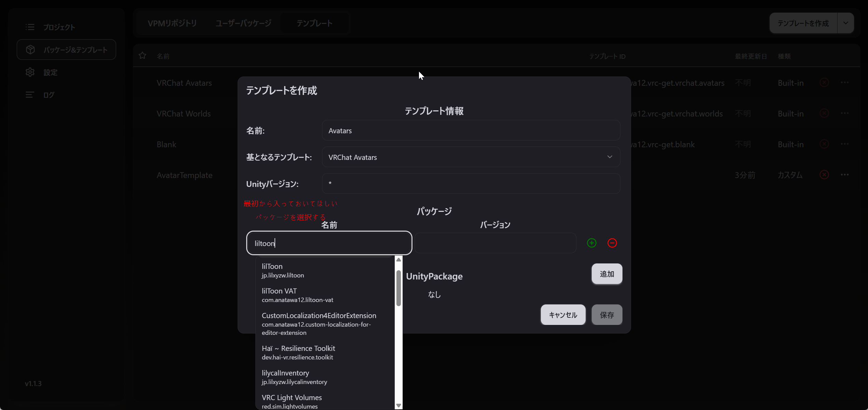
Task: Open settings via the gear icon
Action: click(30, 72)
